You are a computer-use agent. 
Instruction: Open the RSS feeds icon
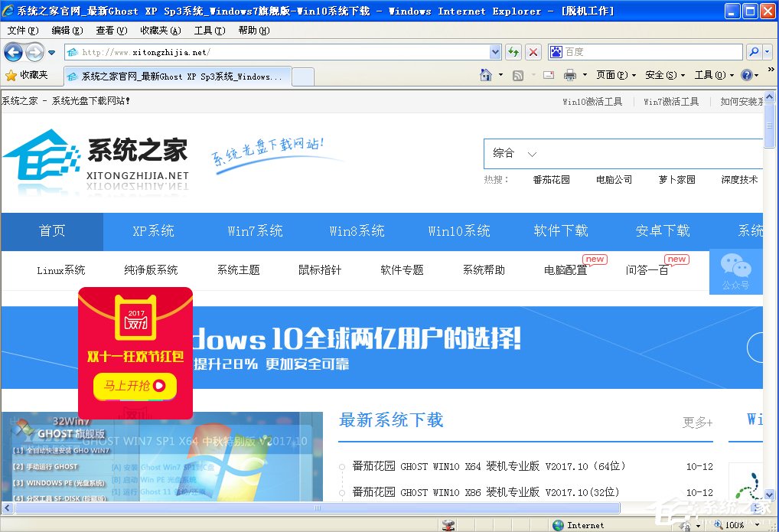pos(518,75)
